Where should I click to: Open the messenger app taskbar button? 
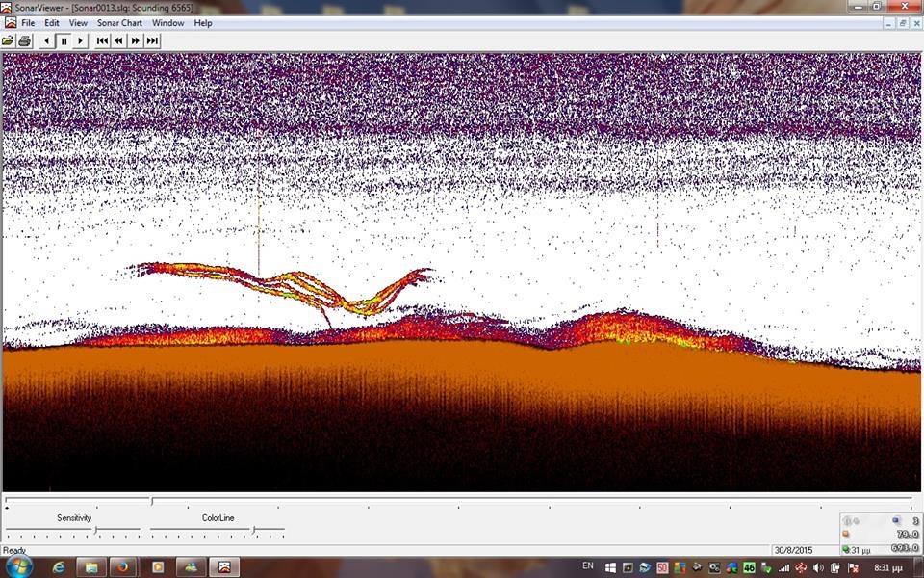(x=191, y=567)
